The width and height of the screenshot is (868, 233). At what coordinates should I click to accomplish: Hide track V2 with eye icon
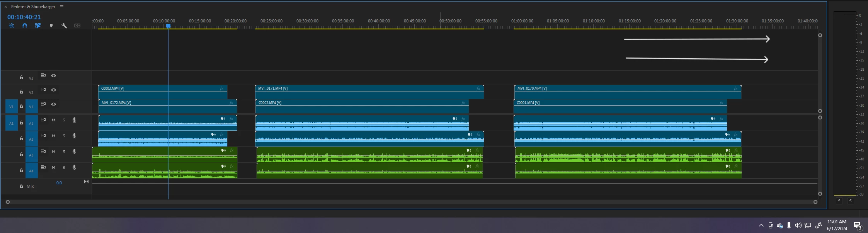click(x=54, y=90)
